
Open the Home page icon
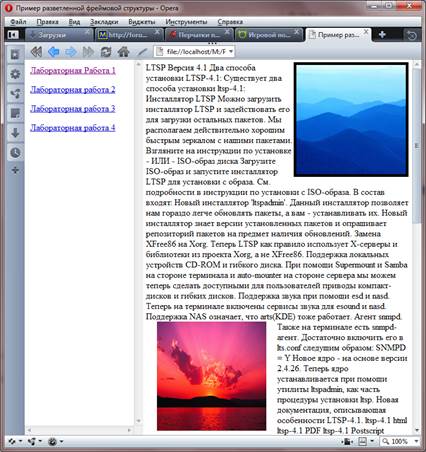(x=123, y=52)
